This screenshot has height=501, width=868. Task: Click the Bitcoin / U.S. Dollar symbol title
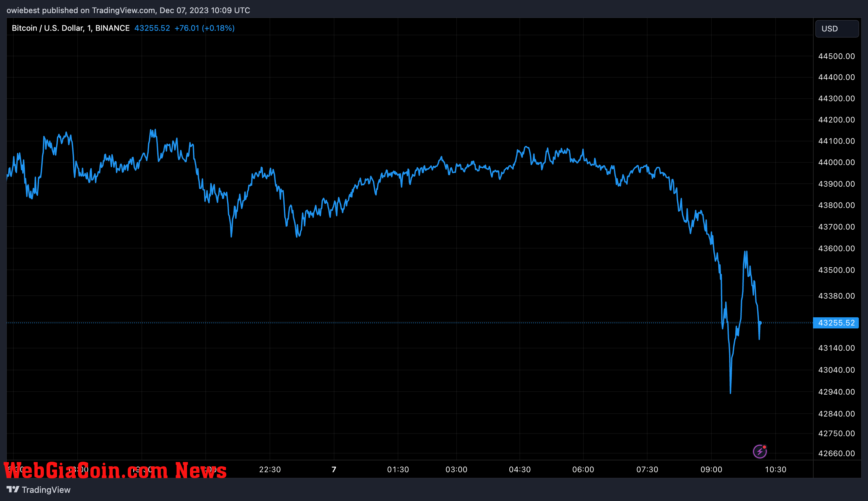(x=70, y=28)
